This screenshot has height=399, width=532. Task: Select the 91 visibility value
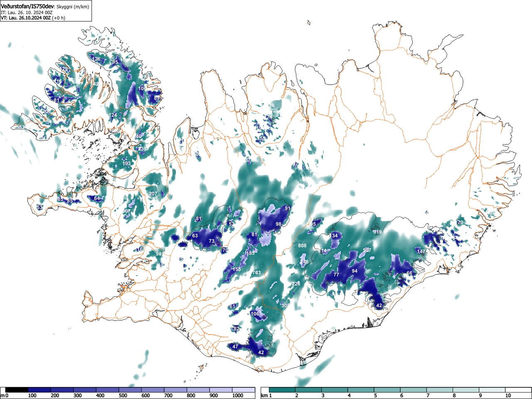(x=287, y=208)
